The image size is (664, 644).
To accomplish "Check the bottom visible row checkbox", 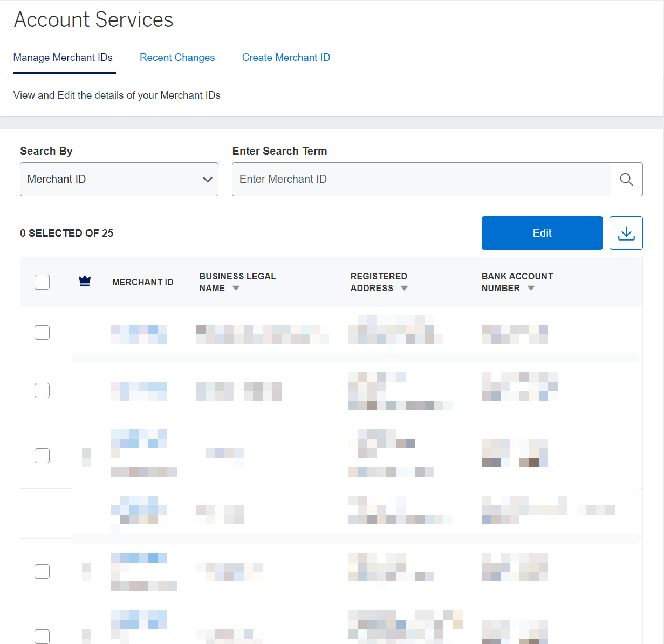I will pyautogui.click(x=42, y=636).
